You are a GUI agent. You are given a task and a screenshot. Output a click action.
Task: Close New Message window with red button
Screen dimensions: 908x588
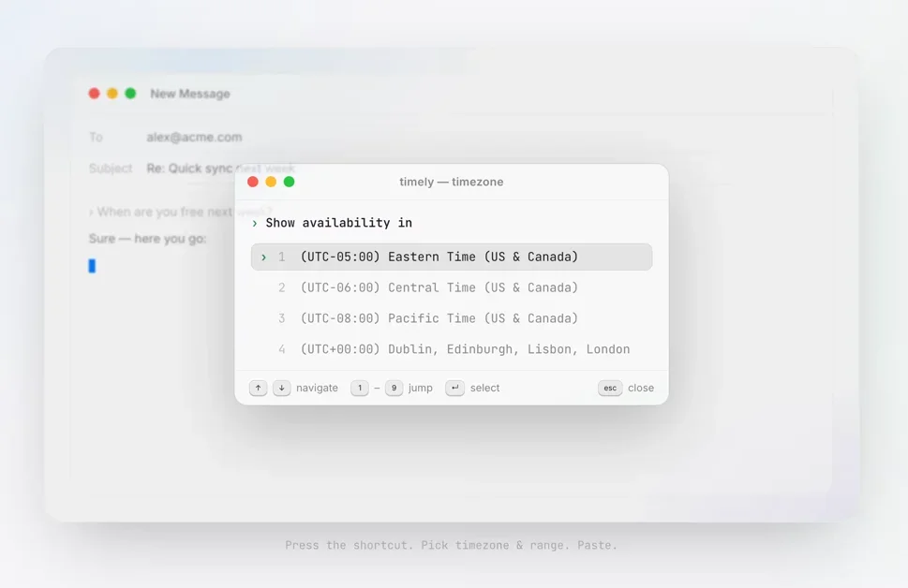(95, 94)
